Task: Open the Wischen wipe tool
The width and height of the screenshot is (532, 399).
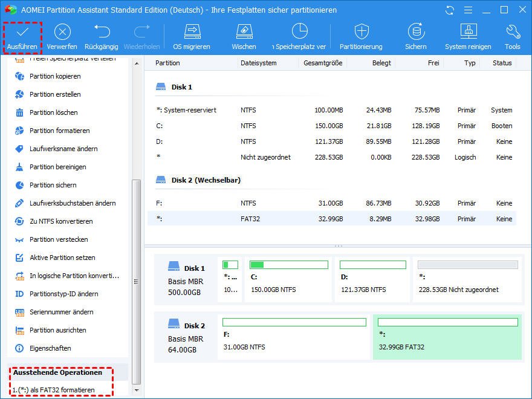Action: click(244, 37)
